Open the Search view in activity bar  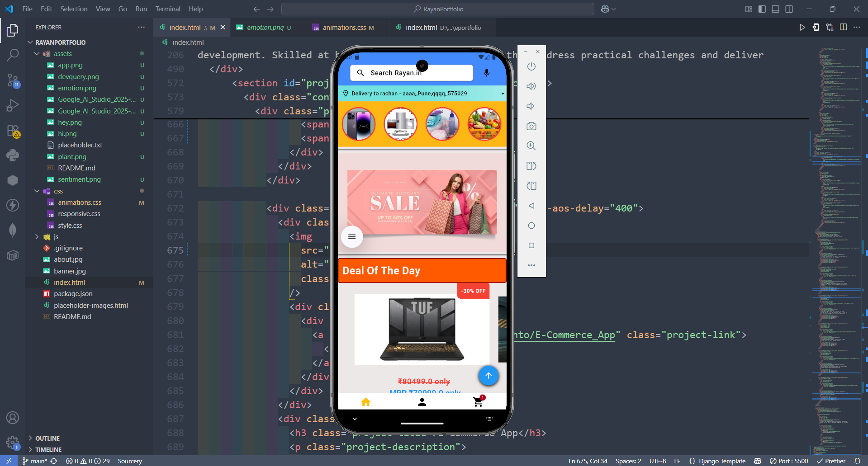point(13,55)
